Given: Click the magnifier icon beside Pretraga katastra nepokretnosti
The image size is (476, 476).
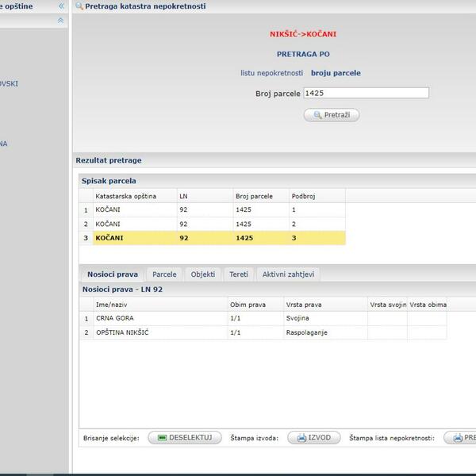Looking at the screenshot, I should pyautogui.click(x=79, y=6).
